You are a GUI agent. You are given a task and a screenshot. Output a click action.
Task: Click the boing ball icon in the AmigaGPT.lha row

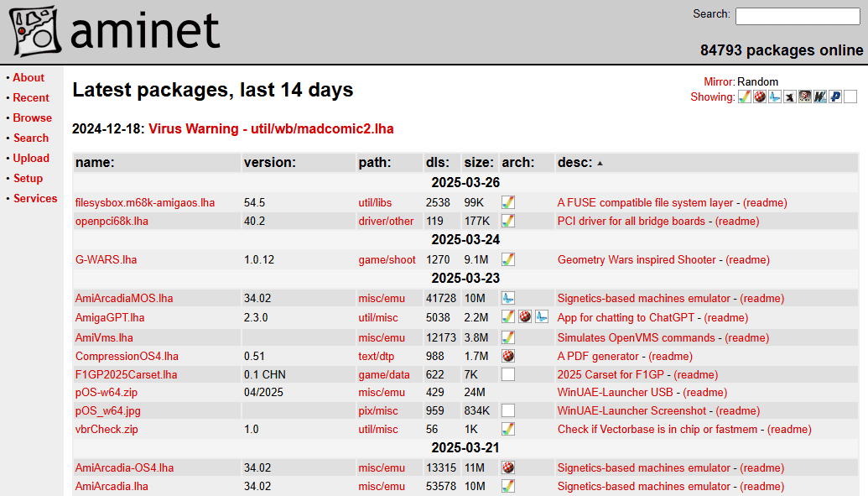525,317
